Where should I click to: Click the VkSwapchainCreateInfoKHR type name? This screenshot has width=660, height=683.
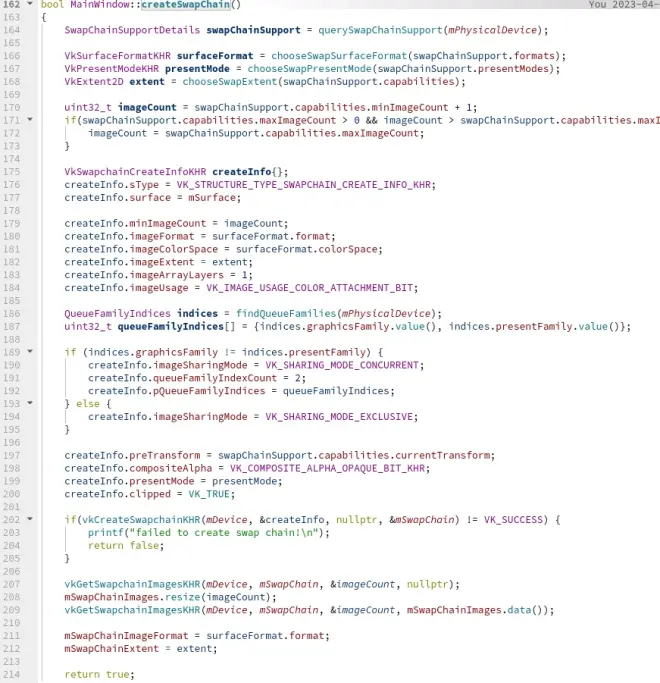click(x=135, y=172)
